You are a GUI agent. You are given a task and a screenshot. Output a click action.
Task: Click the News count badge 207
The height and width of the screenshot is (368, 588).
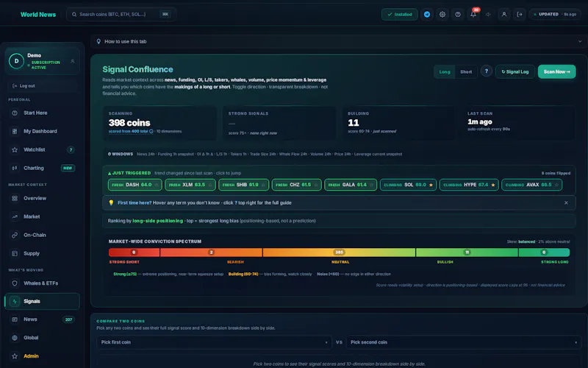click(68, 319)
